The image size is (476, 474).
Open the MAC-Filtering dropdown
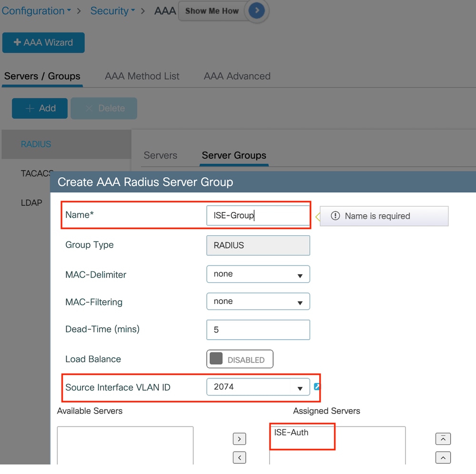[x=258, y=302]
